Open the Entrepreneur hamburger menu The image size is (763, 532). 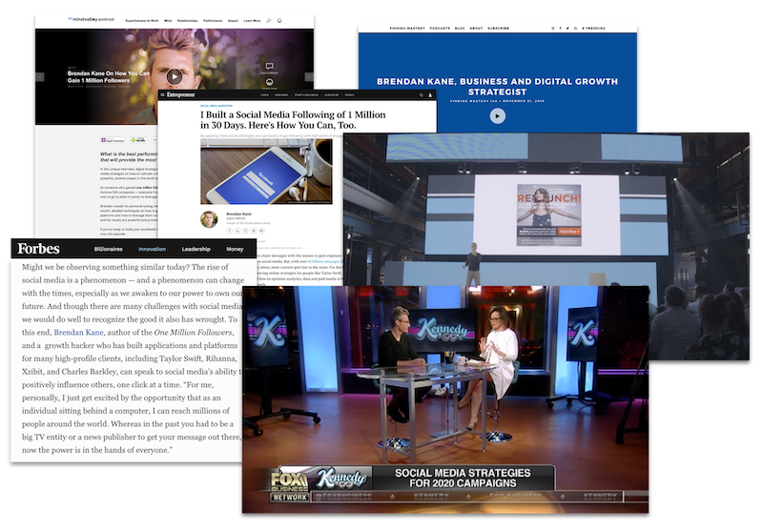(163, 95)
